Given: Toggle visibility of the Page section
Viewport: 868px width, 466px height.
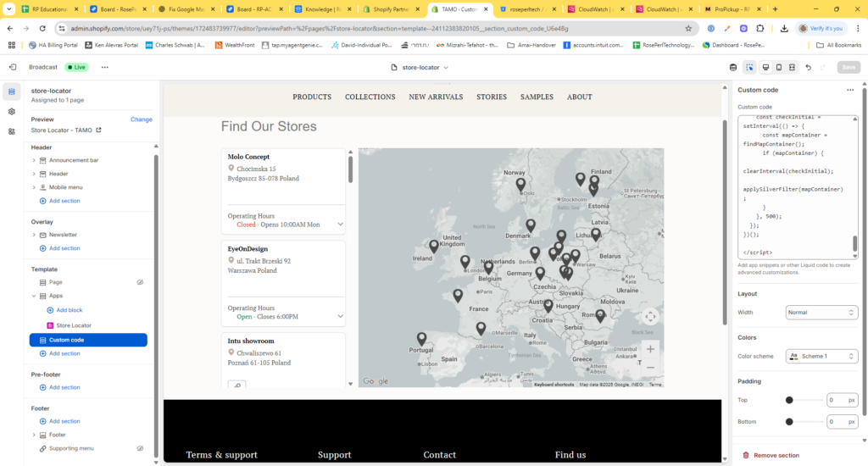Looking at the screenshot, I should (x=141, y=282).
